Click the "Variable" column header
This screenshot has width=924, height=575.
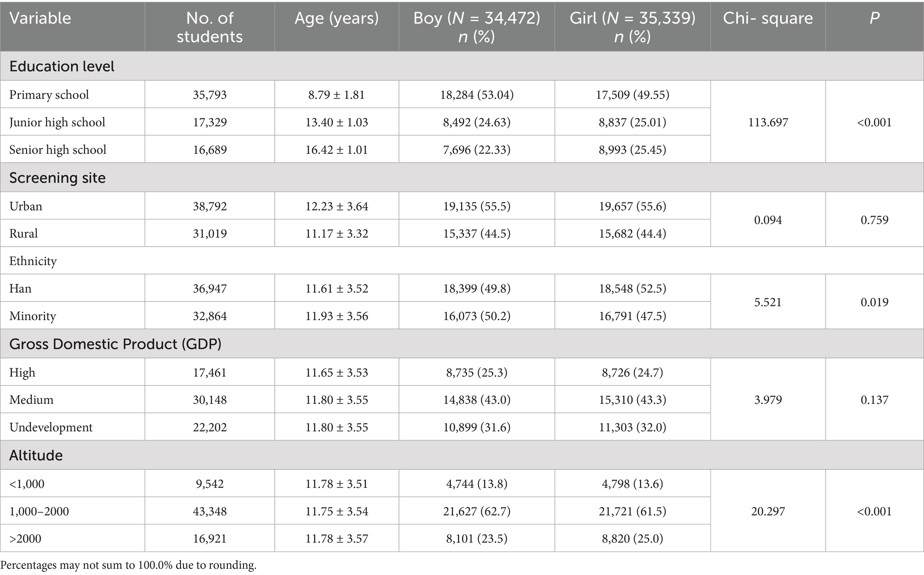click(40, 18)
